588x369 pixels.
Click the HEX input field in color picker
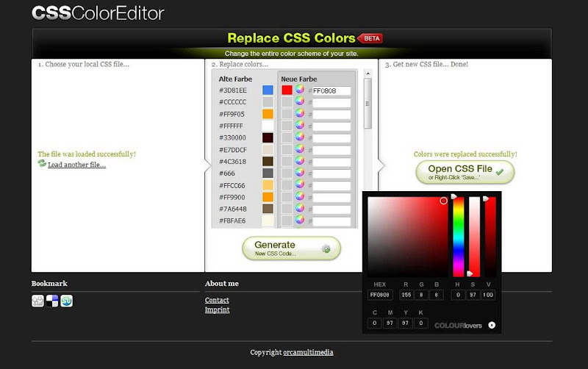tap(380, 295)
